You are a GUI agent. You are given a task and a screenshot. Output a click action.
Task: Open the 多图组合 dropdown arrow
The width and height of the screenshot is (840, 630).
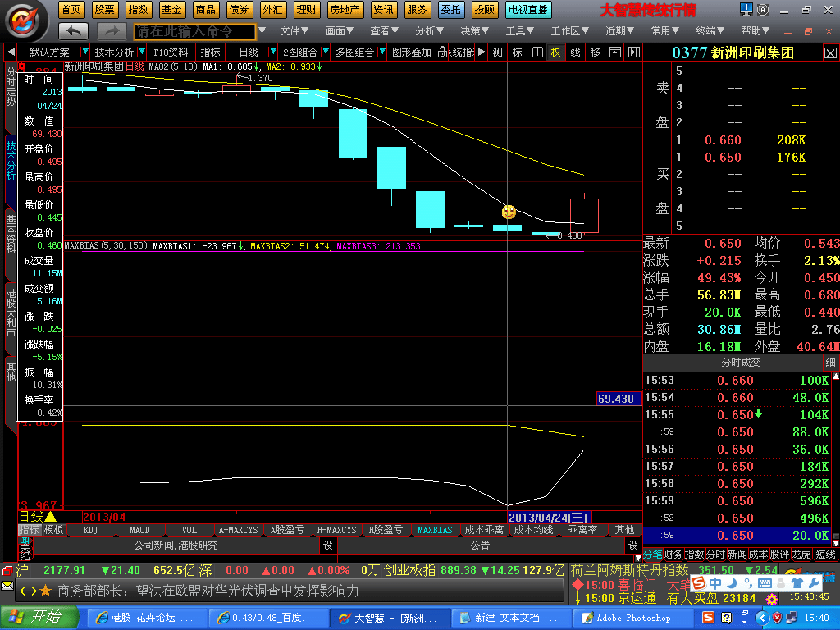pos(382,52)
